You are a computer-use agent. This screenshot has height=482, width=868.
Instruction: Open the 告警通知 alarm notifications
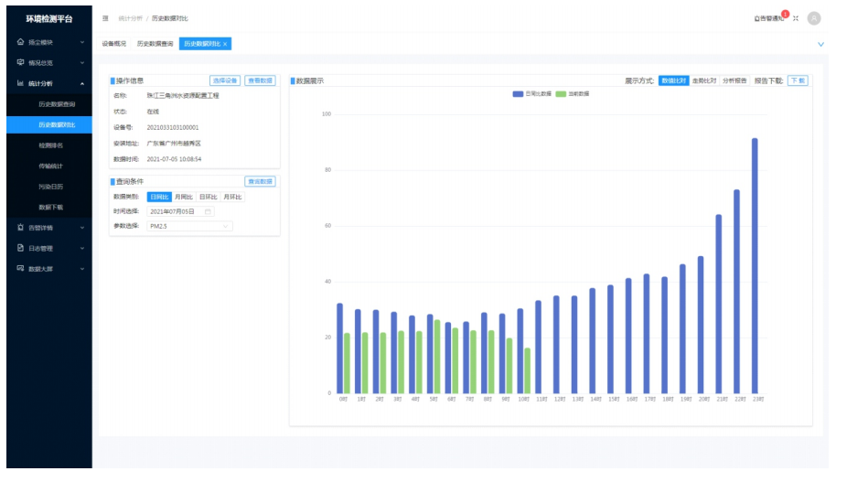(769, 18)
